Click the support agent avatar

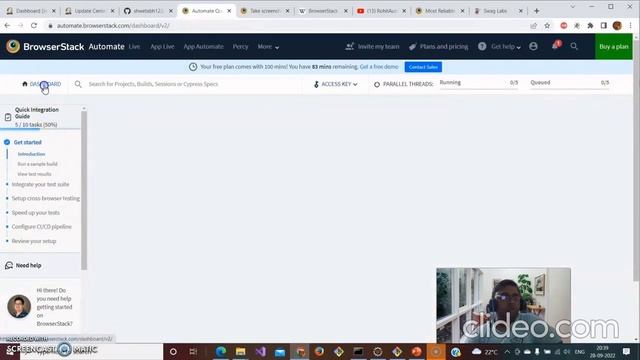[x=19, y=307]
